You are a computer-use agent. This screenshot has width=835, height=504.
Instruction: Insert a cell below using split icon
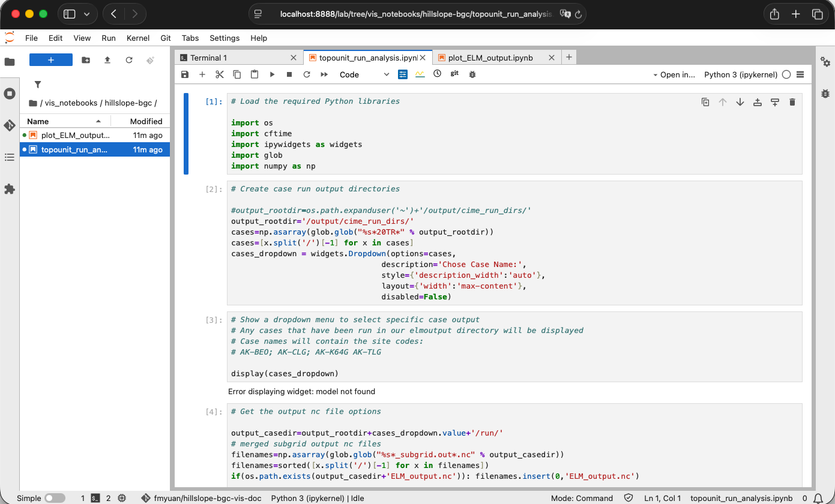tap(775, 102)
